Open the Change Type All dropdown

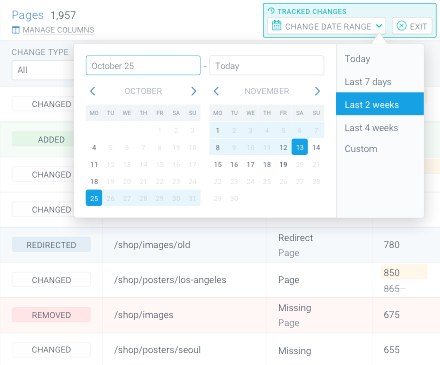[x=43, y=70]
